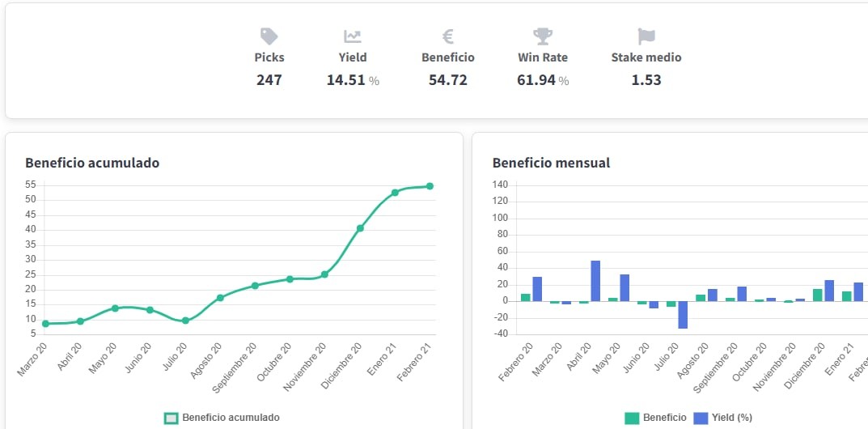Screen dimensions: 868x429
Task: Click the blue Mayo 20 yield bar
Action: (625, 288)
